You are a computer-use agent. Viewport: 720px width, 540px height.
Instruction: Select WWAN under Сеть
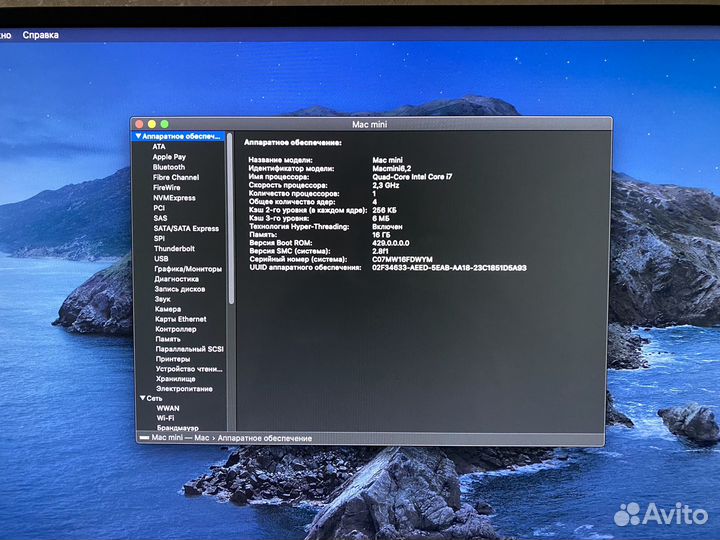point(168,408)
